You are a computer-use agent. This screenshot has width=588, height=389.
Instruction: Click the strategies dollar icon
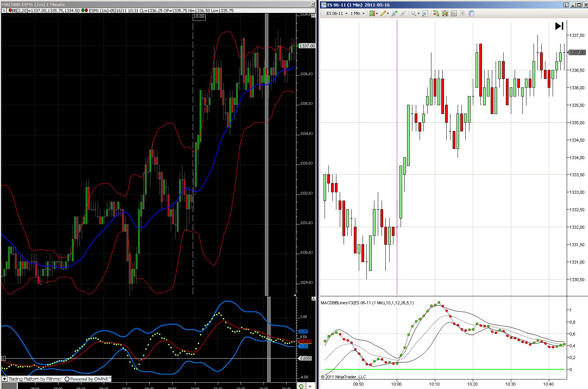pos(463,13)
